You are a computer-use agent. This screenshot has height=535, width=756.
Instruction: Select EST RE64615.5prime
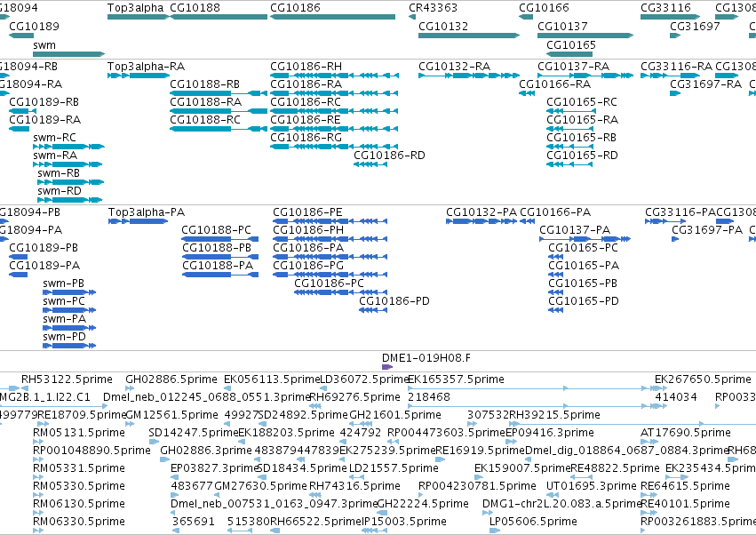pyautogui.click(x=649, y=495)
